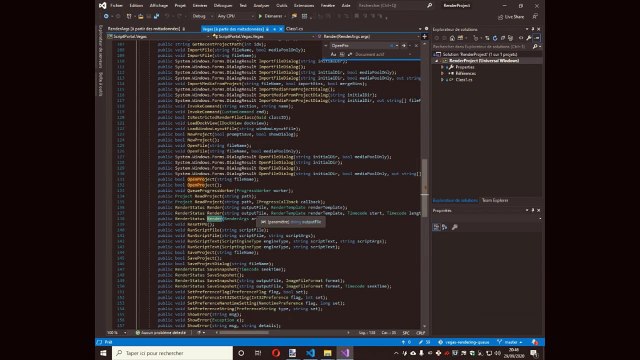Open the Extensions menu
Screen dimensions: 640x360
(x=304, y=6)
